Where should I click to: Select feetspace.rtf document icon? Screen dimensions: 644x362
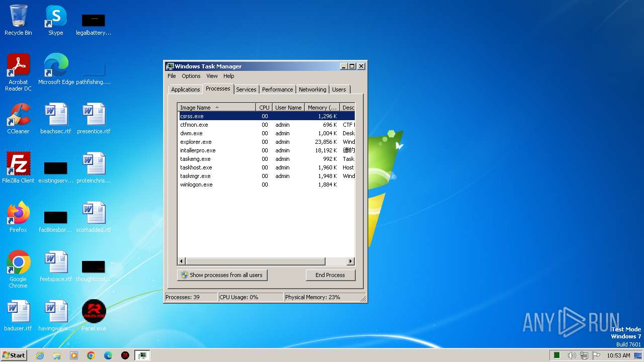pos(55,266)
